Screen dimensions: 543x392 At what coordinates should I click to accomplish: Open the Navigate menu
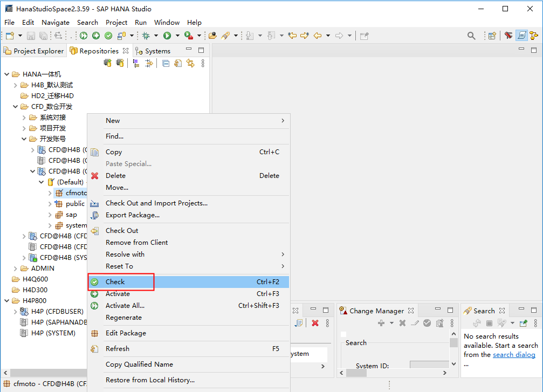pyautogui.click(x=56, y=23)
